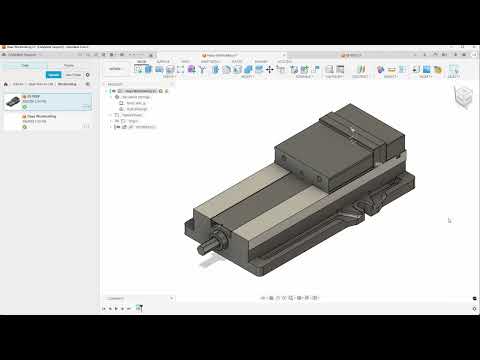This screenshot has width=480, height=360.
Task: Open data panel settings gear
Action: [88, 75]
